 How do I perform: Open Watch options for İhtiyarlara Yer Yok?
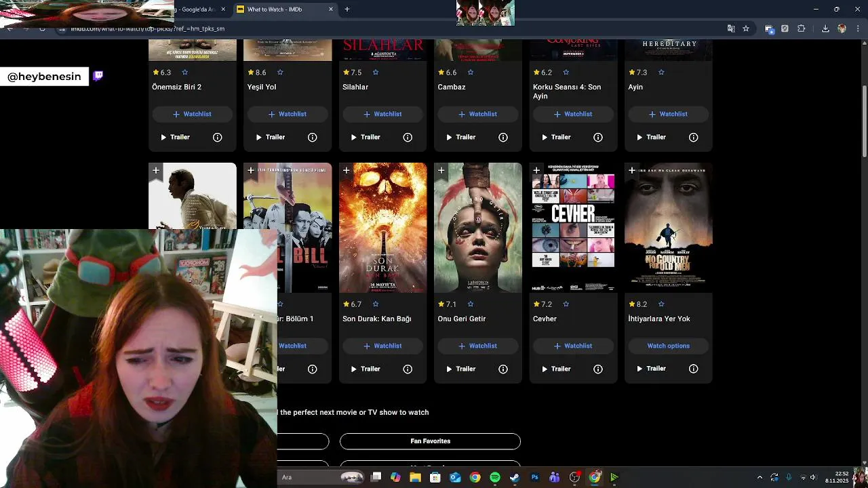click(669, 346)
